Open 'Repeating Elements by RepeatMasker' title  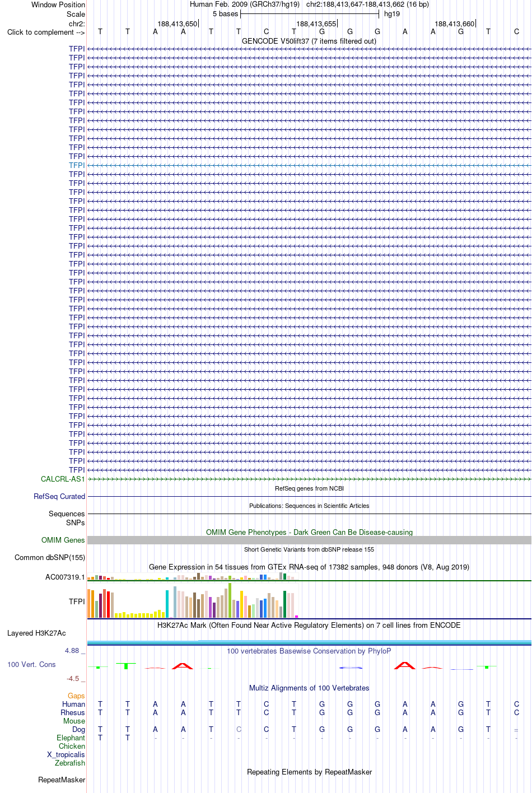coord(309,772)
